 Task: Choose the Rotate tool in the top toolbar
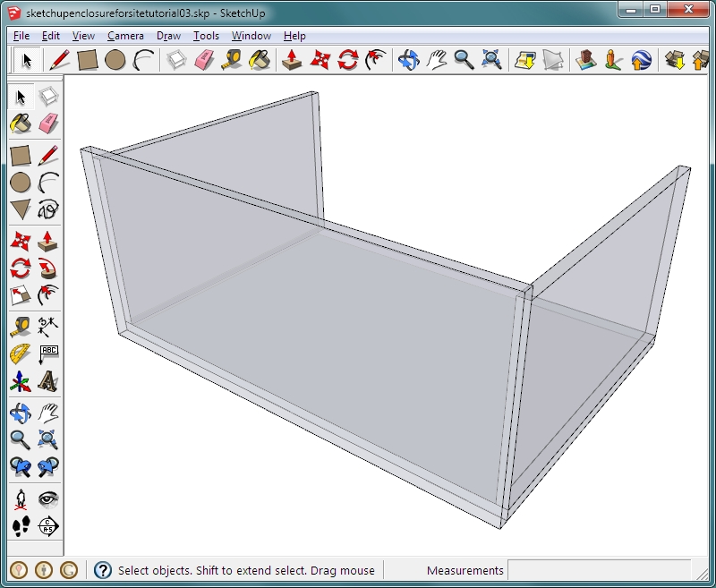[348, 60]
